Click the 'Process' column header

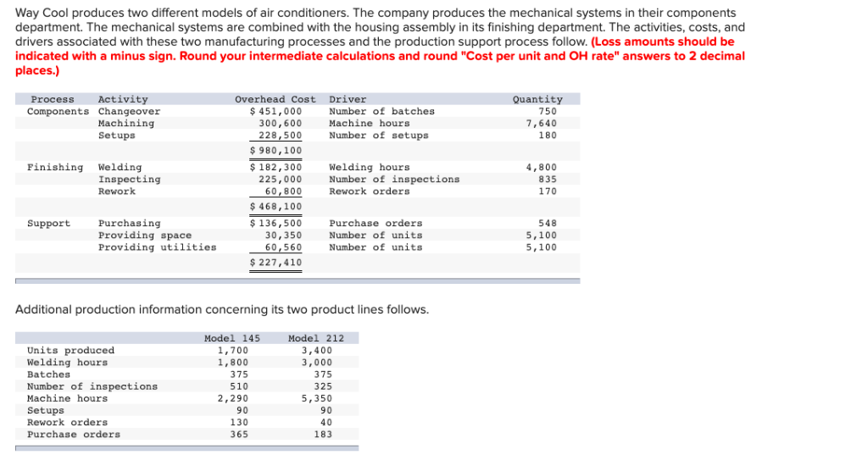point(53,99)
